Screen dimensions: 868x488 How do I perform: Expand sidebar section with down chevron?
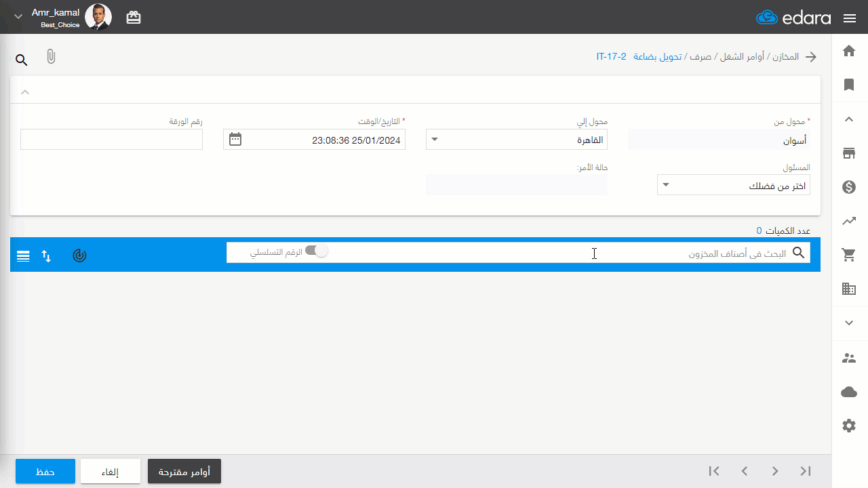pyautogui.click(x=849, y=323)
